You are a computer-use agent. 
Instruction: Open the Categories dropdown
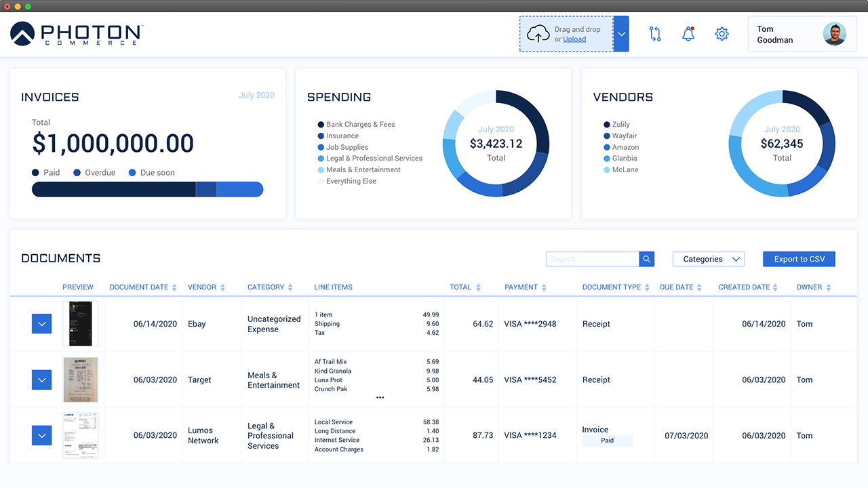pyautogui.click(x=709, y=259)
